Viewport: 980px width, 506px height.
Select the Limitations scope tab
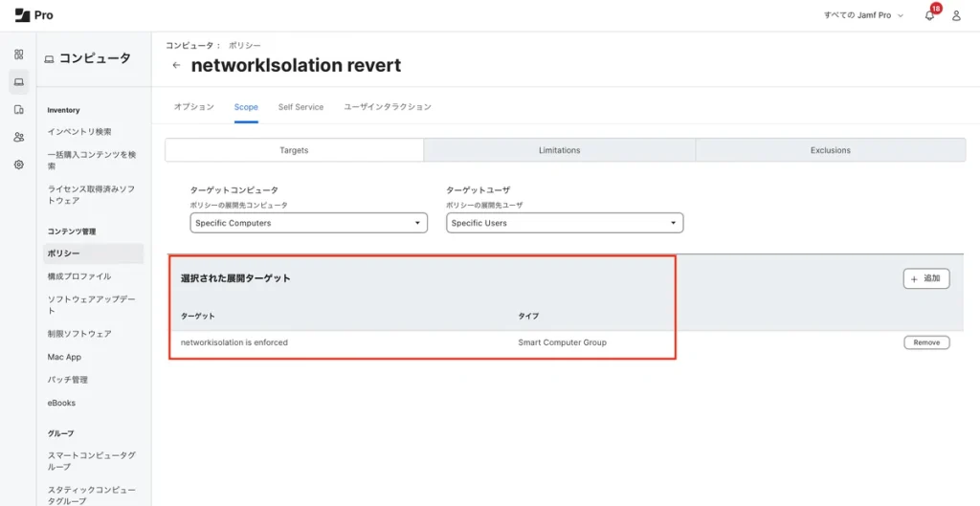pos(559,150)
